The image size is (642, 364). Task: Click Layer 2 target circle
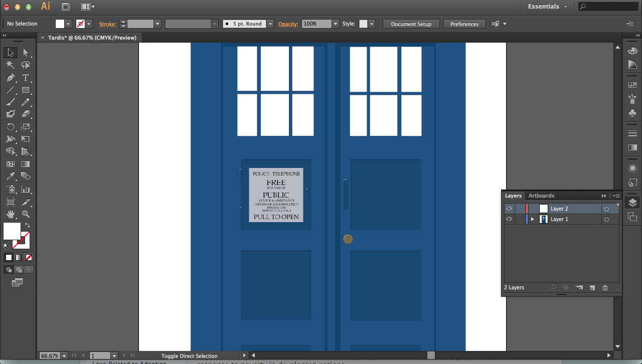click(606, 209)
